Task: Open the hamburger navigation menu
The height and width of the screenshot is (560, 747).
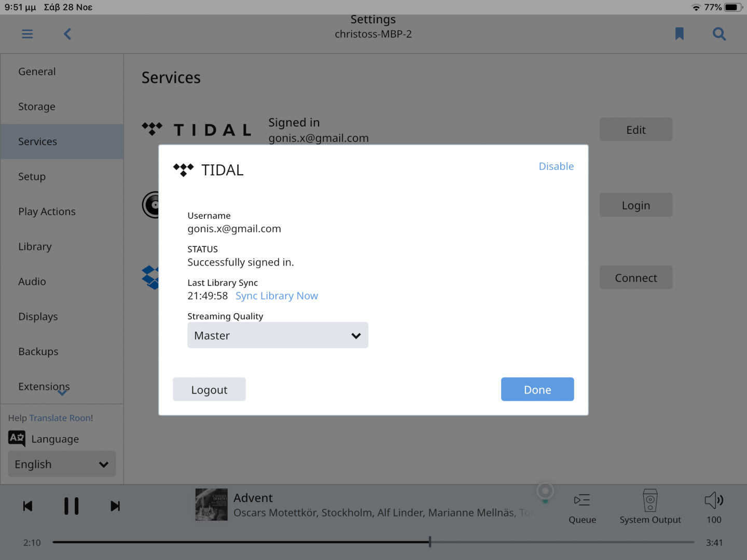Action: click(x=27, y=34)
